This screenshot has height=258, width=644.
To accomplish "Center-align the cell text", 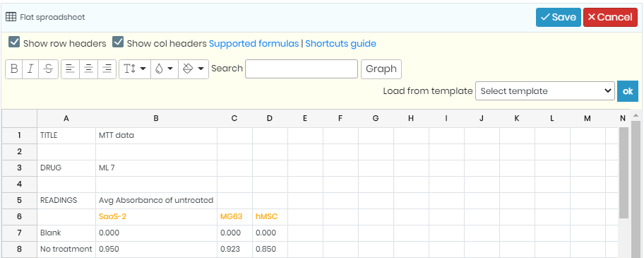I will pyautogui.click(x=88, y=69).
